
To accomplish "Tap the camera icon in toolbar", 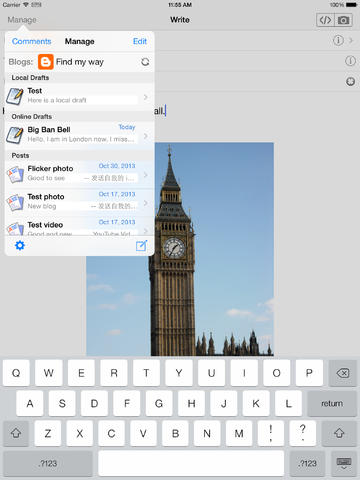I will point(343,20).
